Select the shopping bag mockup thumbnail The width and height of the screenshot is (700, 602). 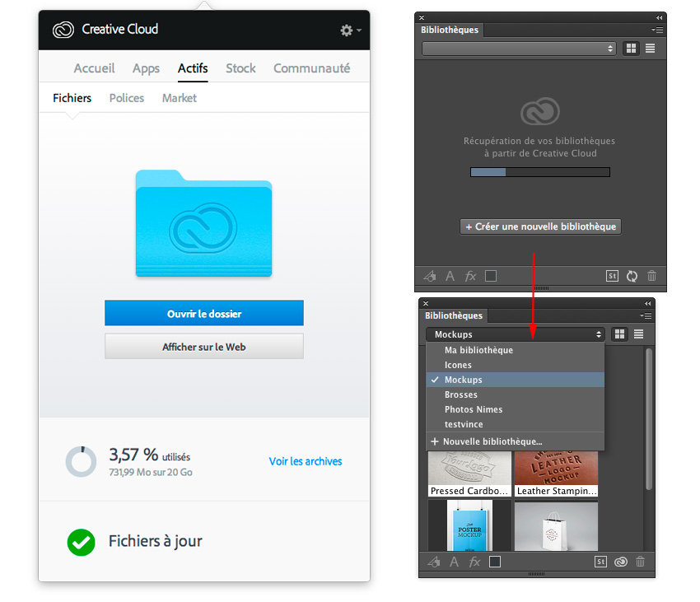pos(556,525)
